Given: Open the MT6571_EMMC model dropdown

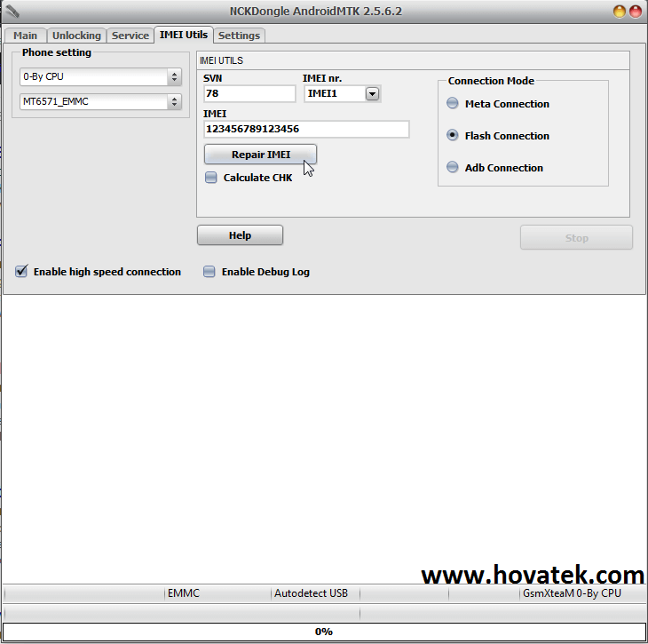Looking at the screenshot, I should pyautogui.click(x=100, y=102).
